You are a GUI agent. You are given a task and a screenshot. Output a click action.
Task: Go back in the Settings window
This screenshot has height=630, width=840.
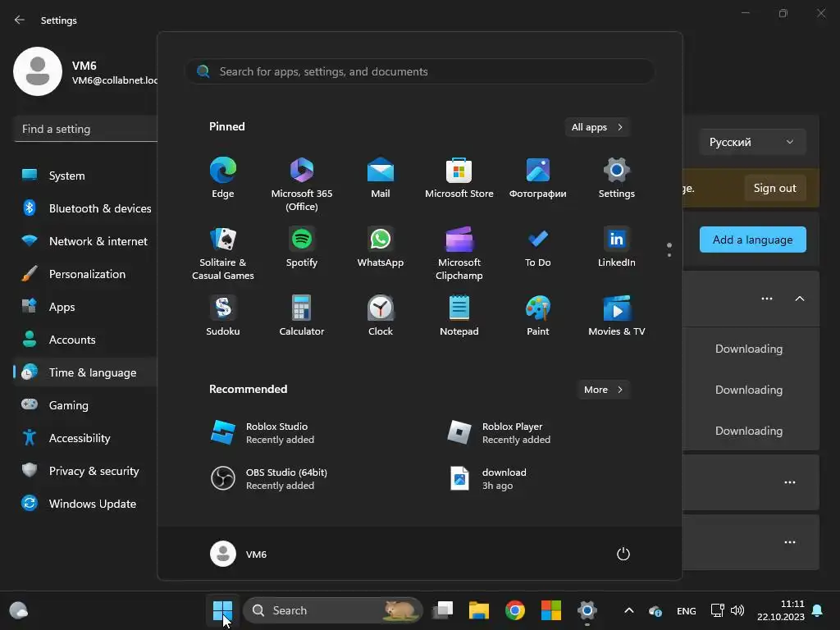(x=20, y=20)
